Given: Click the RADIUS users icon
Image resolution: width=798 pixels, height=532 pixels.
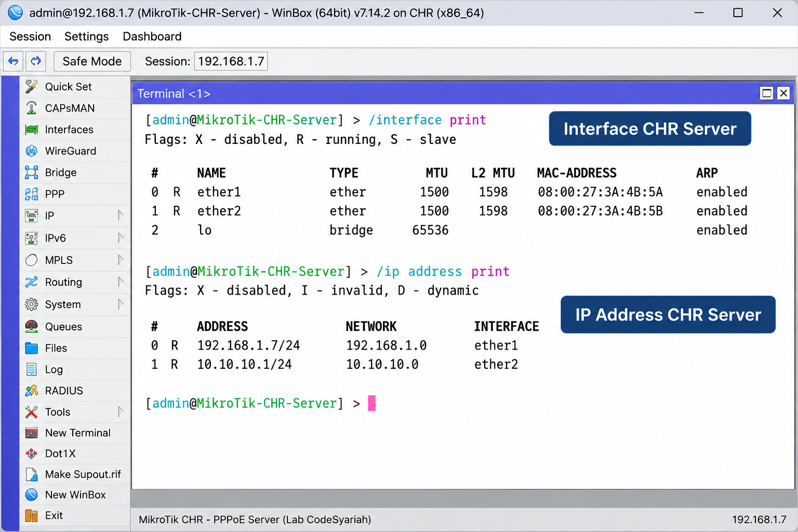Looking at the screenshot, I should click(x=32, y=391).
